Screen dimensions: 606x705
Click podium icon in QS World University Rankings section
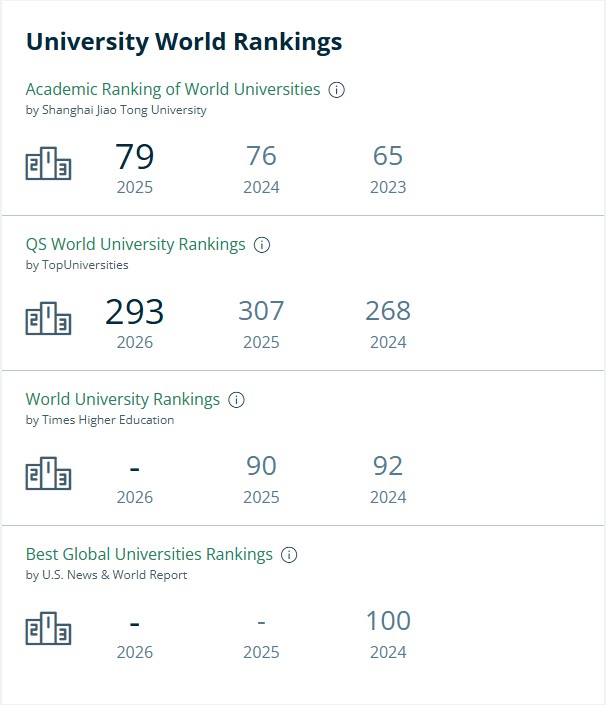tap(48, 318)
